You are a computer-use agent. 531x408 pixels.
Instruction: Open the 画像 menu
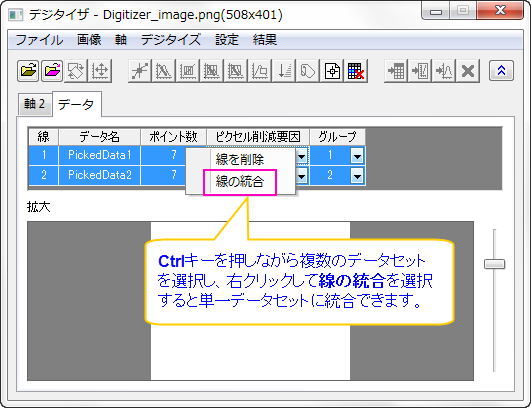[x=89, y=40]
